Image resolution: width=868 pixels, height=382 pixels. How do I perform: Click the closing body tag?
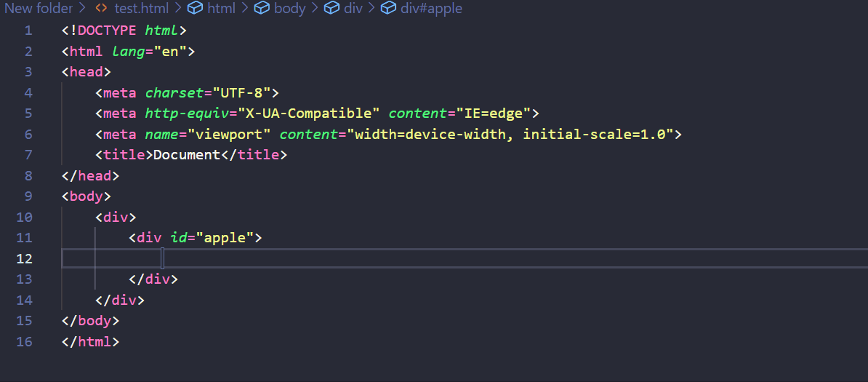[90, 320]
